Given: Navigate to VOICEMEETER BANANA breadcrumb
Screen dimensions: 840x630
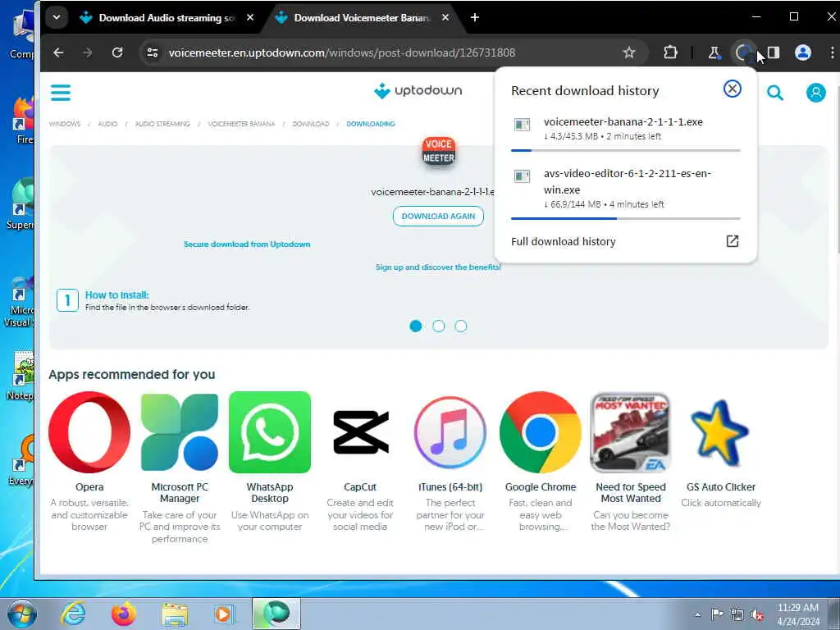Looking at the screenshot, I should 241,124.
